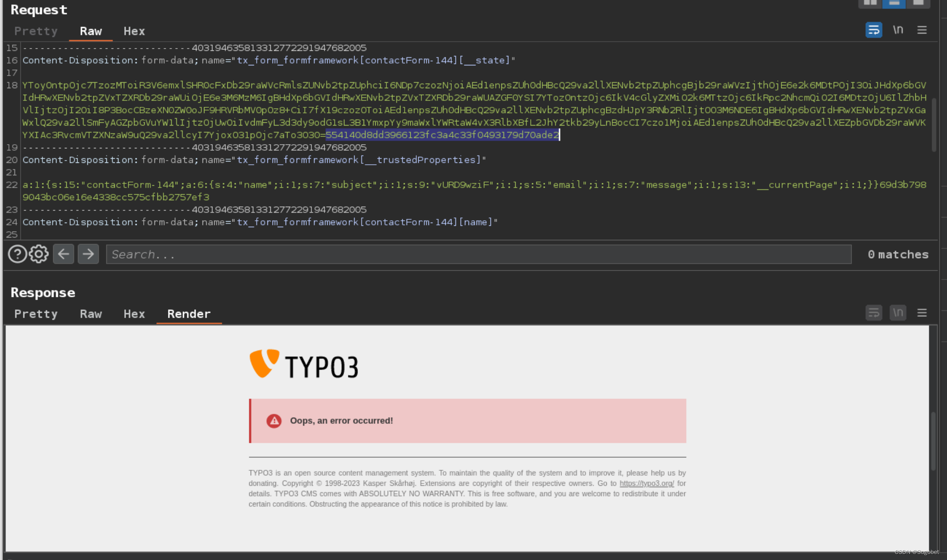Go to next search match arrow

88,254
